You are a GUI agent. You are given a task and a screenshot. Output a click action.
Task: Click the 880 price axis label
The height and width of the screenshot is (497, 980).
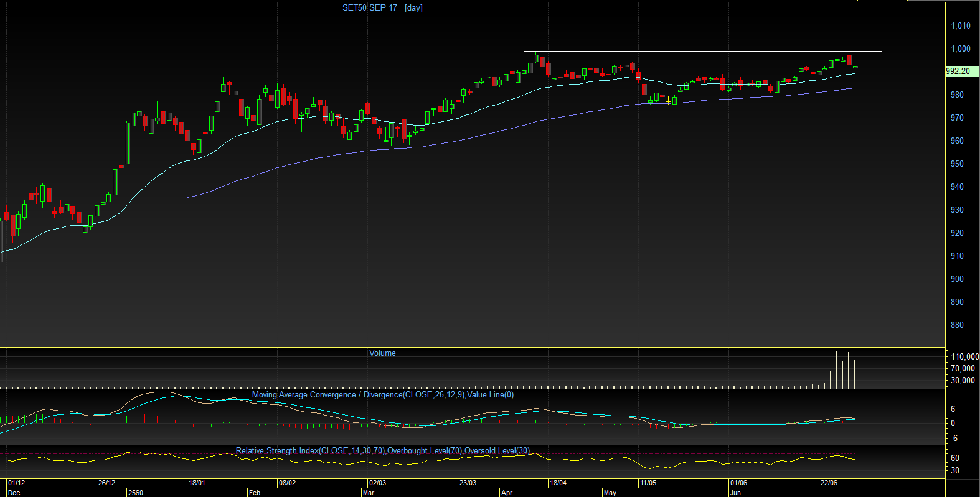pyautogui.click(x=957, y=325)
